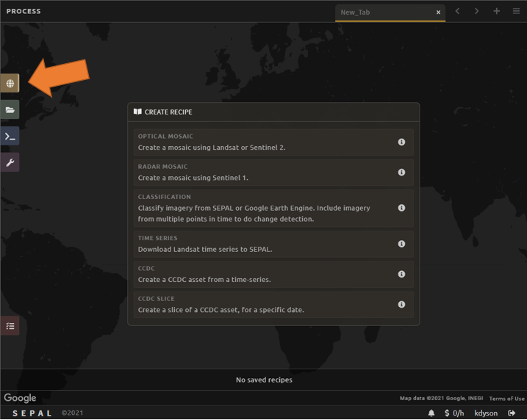Open the Process globe icon in sidebar

pyautogui.click(x=10, y=84)
